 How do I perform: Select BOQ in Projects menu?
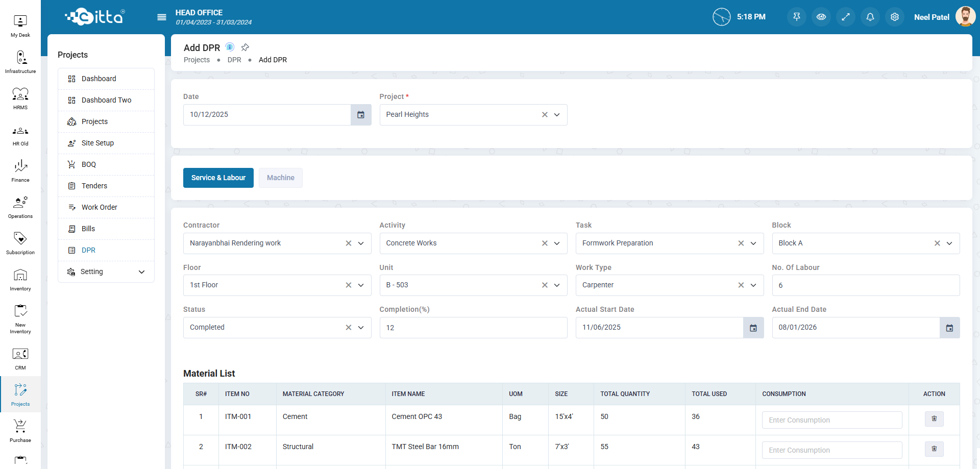click(89, 164)
